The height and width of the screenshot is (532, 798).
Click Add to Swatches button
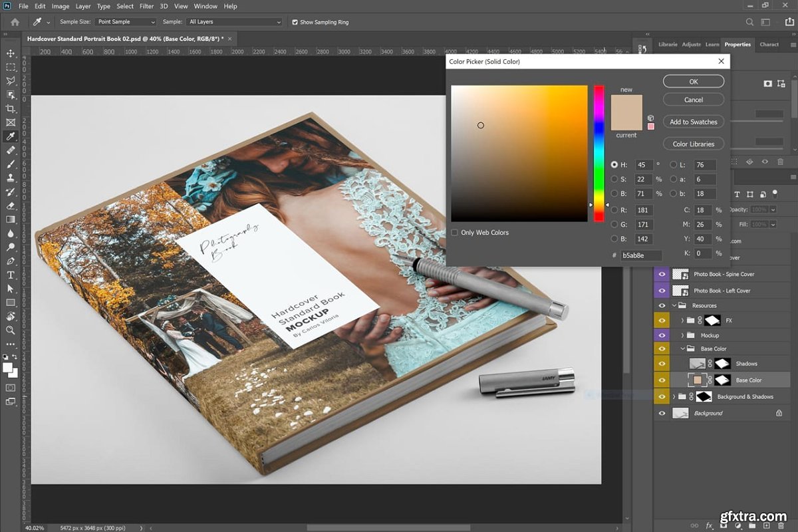(x=693, y=122)
